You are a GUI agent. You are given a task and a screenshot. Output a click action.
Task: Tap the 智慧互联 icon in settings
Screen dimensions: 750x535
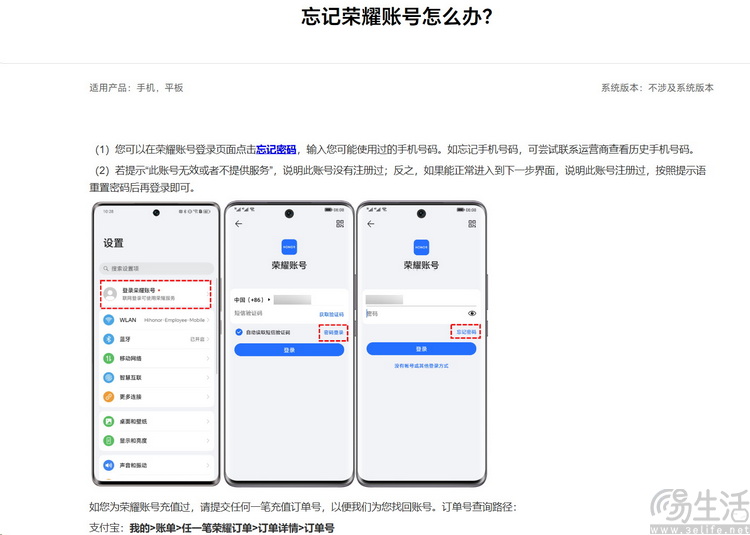[109, 377]
